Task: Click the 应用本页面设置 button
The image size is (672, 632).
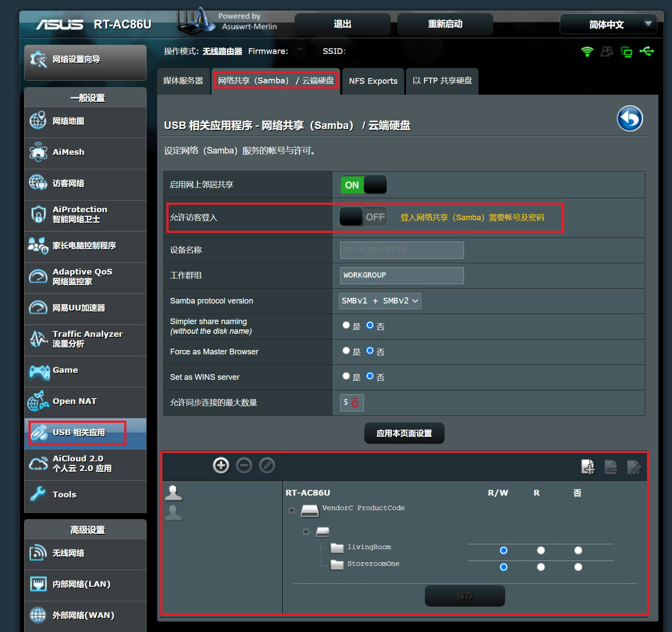Action: (x=404, y=433)
